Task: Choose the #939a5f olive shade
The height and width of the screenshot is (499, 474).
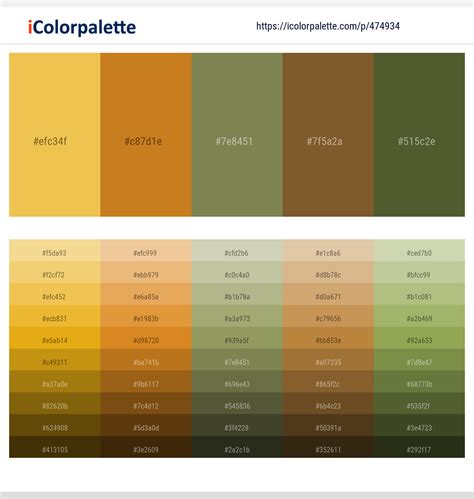Action: click(x=237, y=338)
